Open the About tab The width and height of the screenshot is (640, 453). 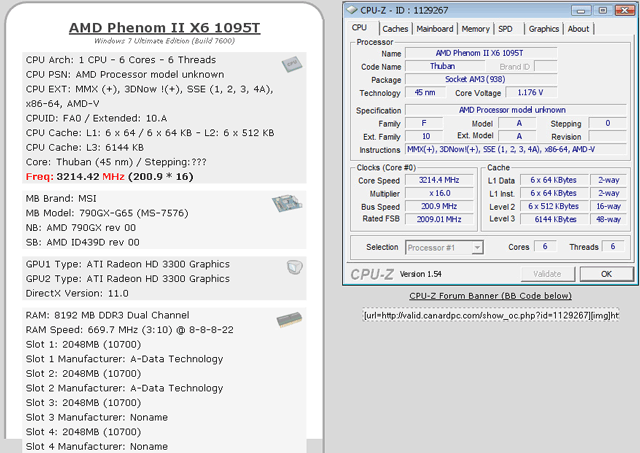(578, 29)
